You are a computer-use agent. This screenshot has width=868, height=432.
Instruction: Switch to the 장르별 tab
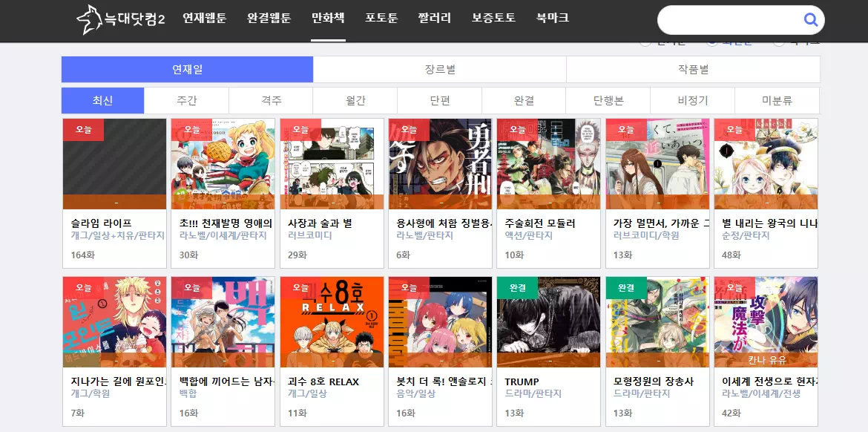coord(439,69)
